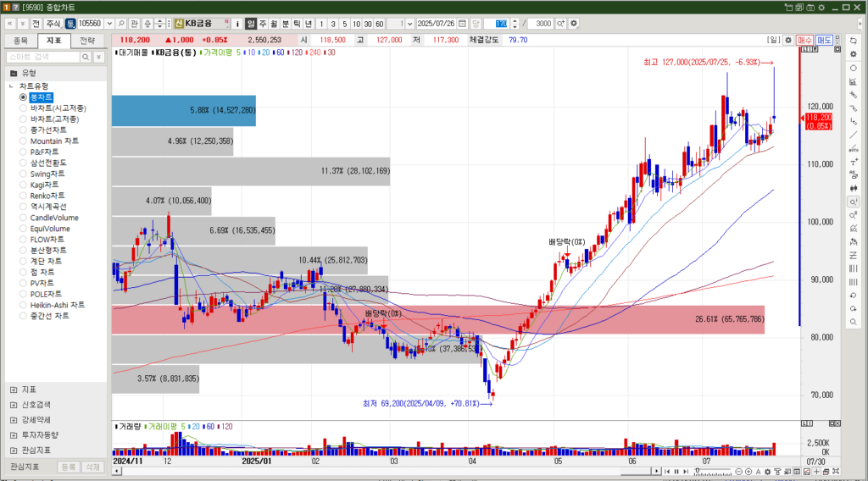Click the chart icon below circle tool
The image size is (868, 481).
click(853, 81)
